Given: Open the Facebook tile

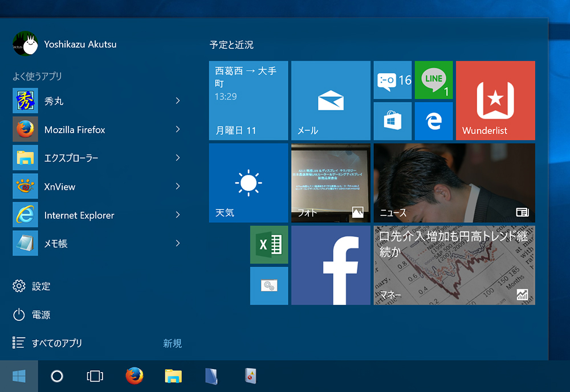Looking at the screenshot, I should point(331,266).
